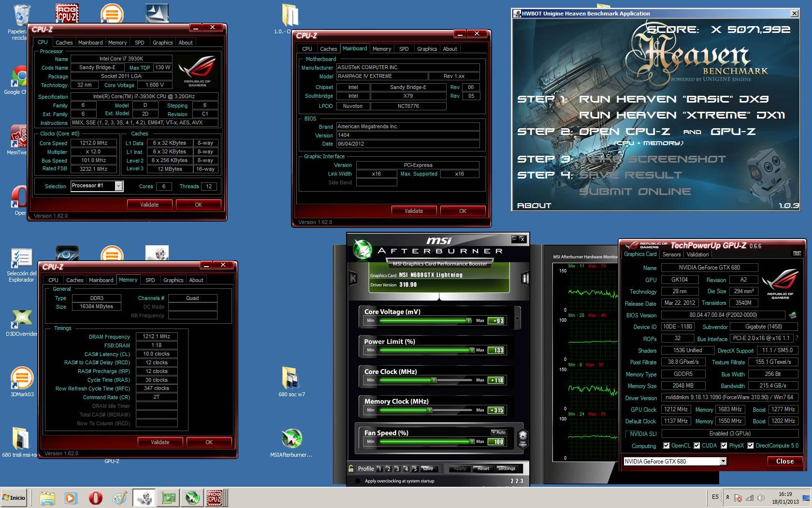The width and height of the screenshot is (812, 508).
Task: Click the Afterburner K (Kombustor) side button
Action: (x=353, y=278)
